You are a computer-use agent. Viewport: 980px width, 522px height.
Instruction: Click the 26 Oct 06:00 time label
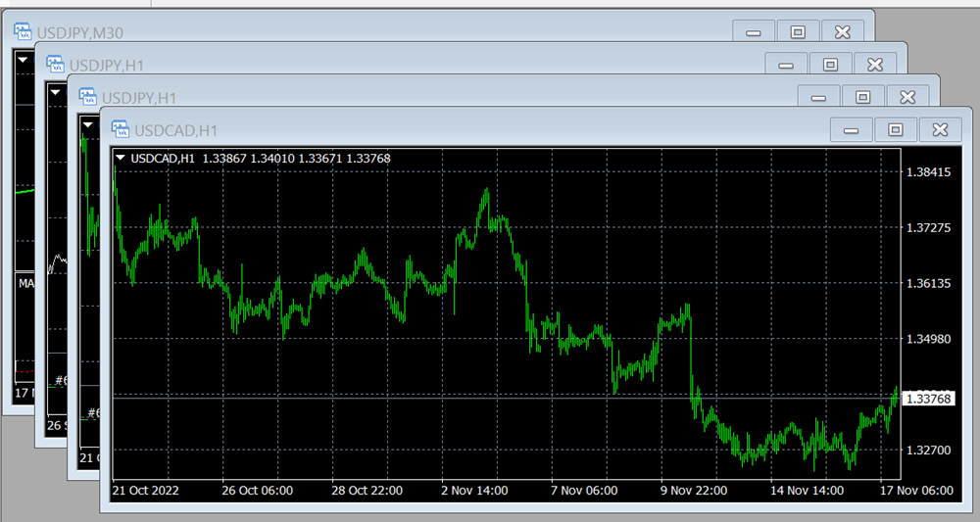tap(257, 490)
